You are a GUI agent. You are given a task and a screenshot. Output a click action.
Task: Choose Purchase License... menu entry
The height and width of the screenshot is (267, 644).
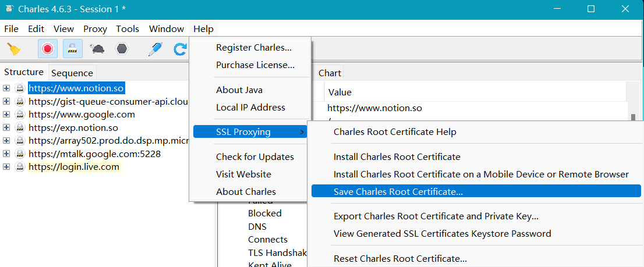255,65
